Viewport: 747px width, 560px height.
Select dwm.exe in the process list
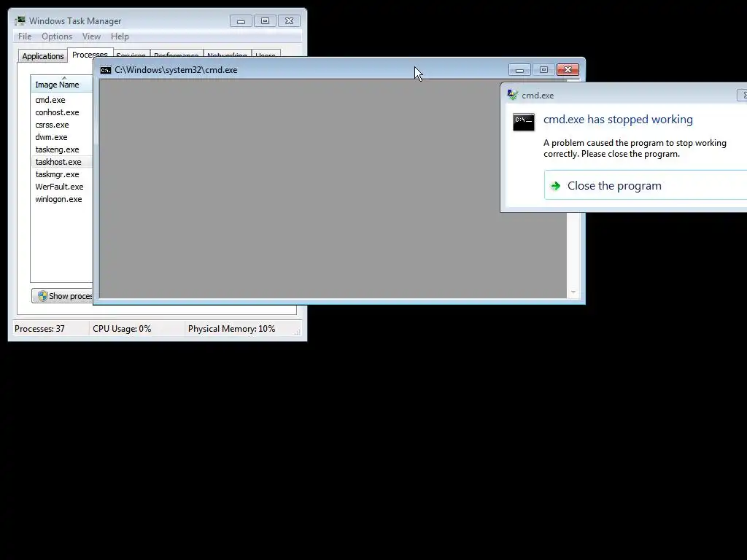[51, 137]
